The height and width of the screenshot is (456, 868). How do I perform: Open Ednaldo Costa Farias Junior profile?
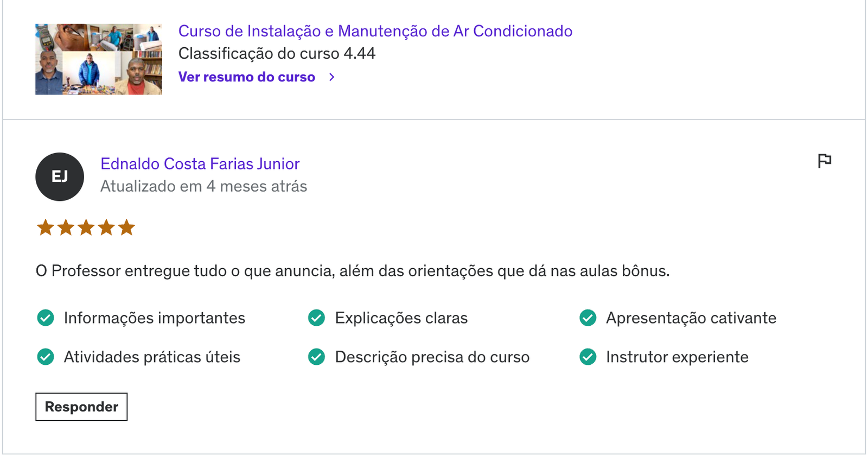(x=200, y=164)
